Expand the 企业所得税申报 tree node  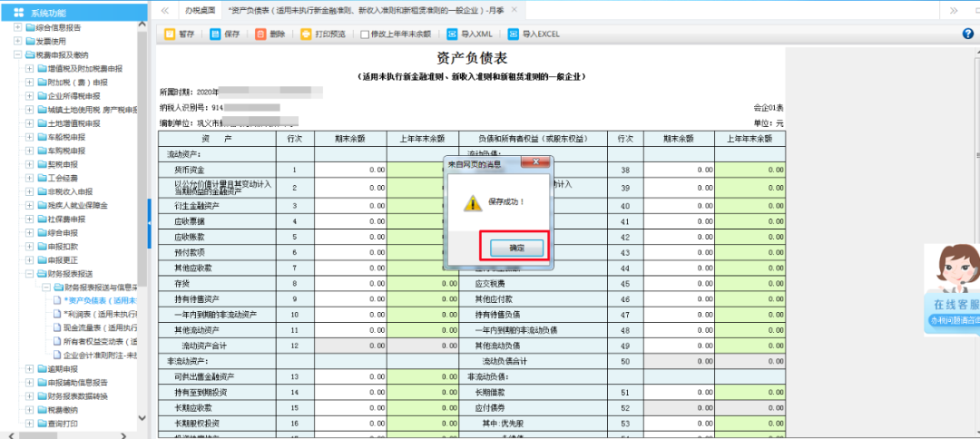coord(29,95)
